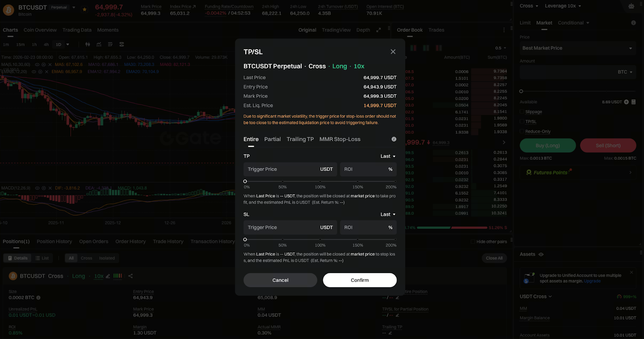Tick the Reduce-Only checkbox
644x339 pixels.
522,131
